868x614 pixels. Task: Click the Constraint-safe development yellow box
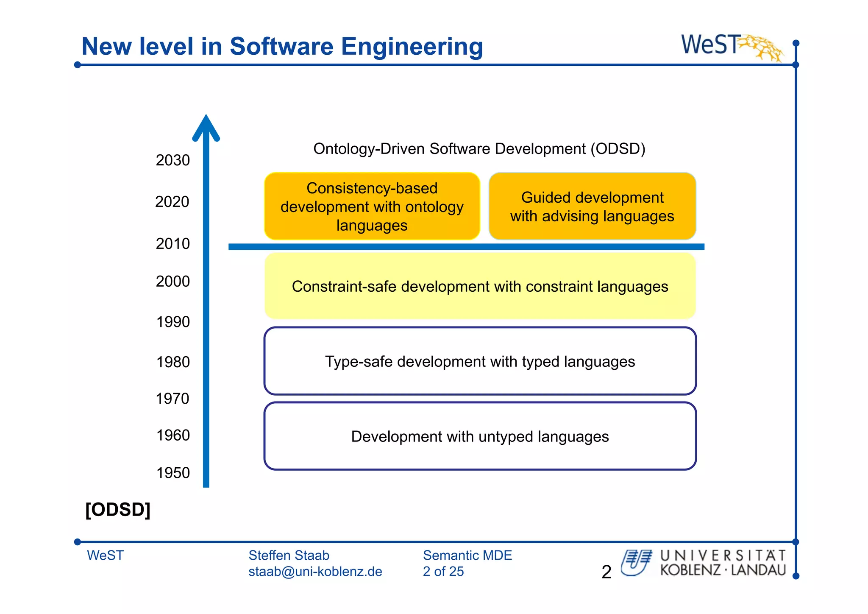[x=480, y=286]
